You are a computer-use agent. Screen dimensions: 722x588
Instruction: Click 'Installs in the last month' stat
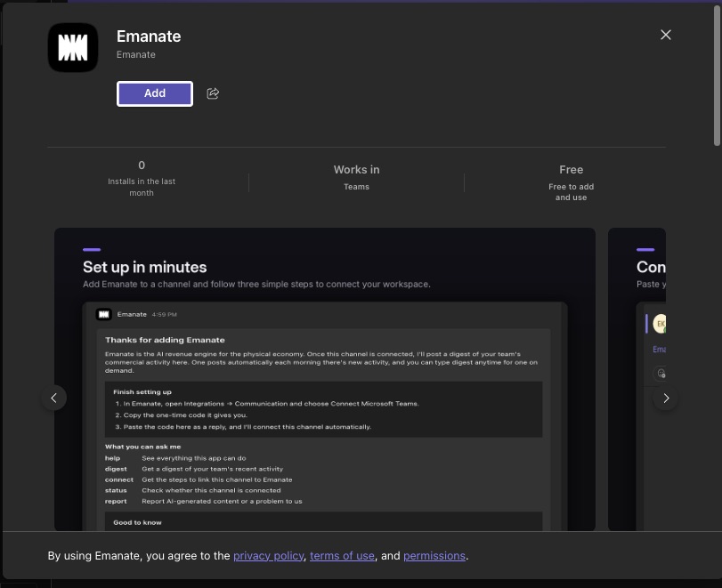click(x=142, y=188)
